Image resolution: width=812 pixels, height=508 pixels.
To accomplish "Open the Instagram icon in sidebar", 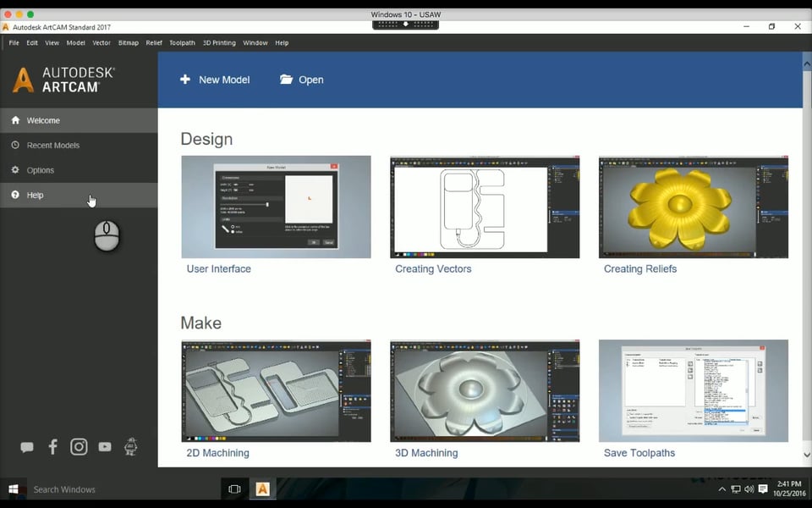I will pos(79,447).
